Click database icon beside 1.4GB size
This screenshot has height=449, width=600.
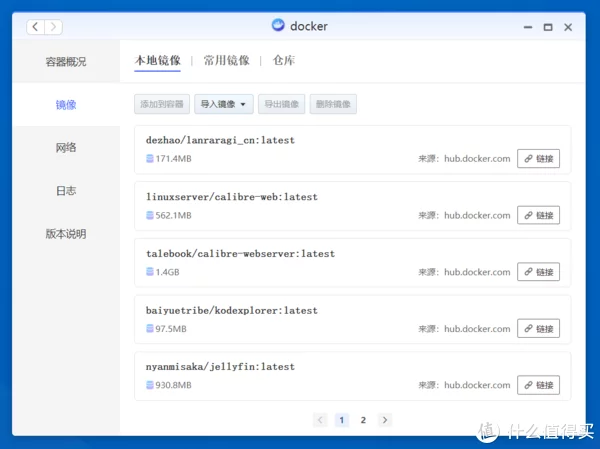[150, 272]
